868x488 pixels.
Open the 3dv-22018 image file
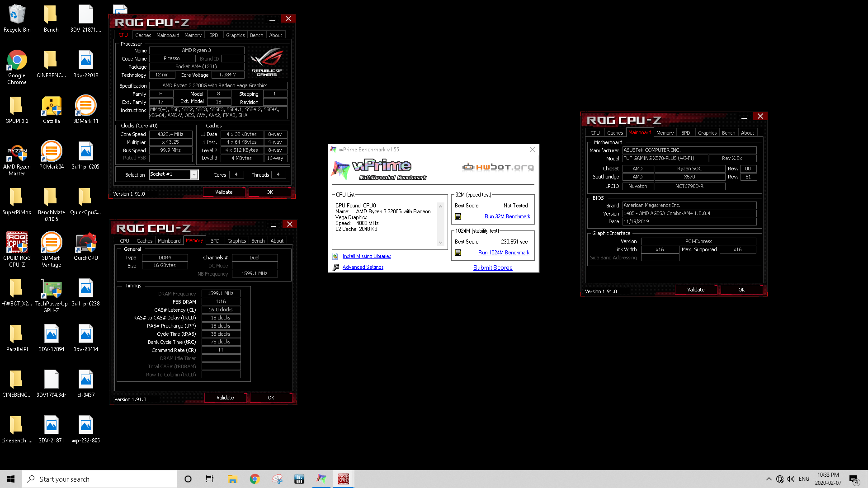(85, 64)
